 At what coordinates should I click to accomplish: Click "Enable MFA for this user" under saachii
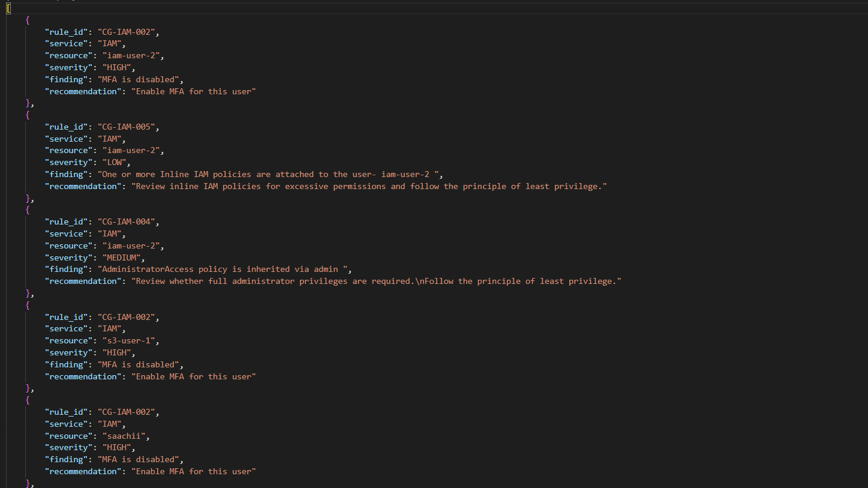[x=194, y=471]
